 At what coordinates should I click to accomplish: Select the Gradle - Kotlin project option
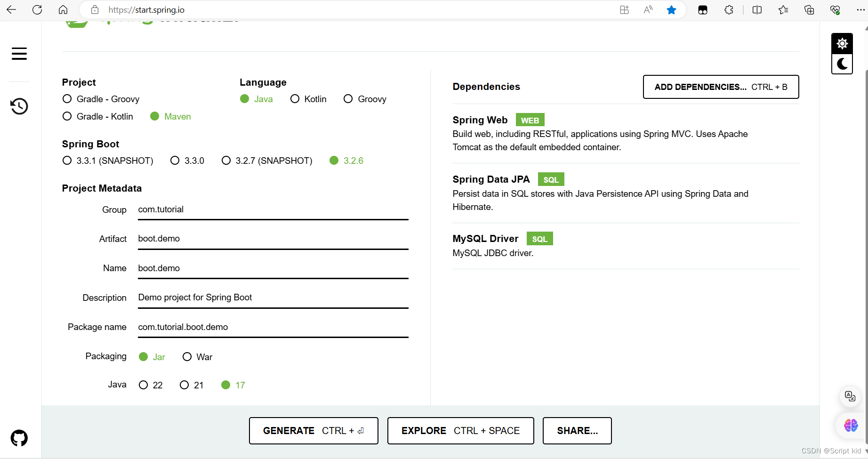(x=97, y=116)
